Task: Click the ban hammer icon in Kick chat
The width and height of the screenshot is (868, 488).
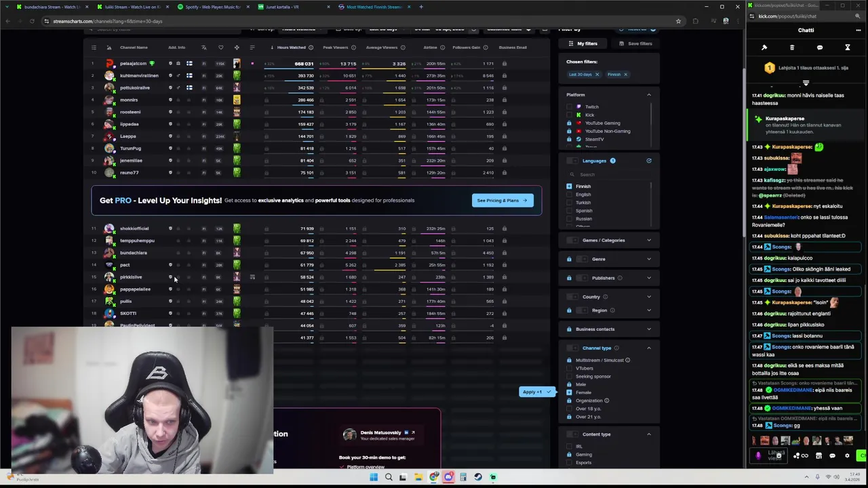Action: [764, 47]
